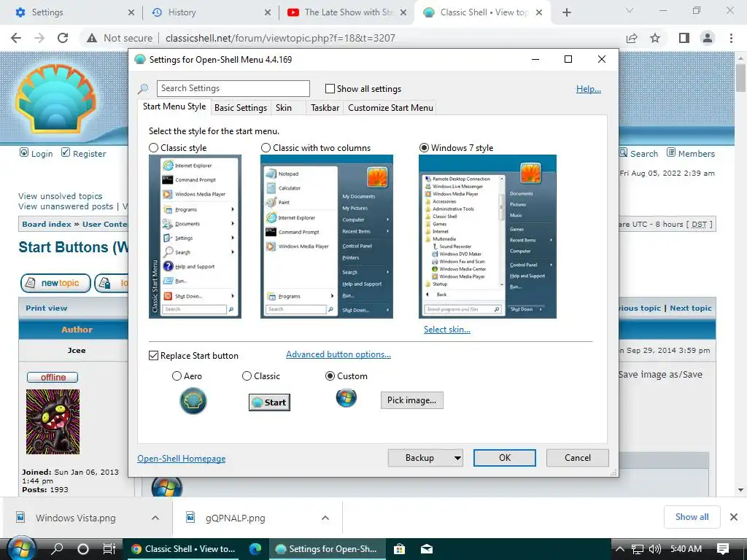The height and width of the screenshot is (560, 747).
Task: Click the Custom Windows orb button image
Action: tap(347, 397)
